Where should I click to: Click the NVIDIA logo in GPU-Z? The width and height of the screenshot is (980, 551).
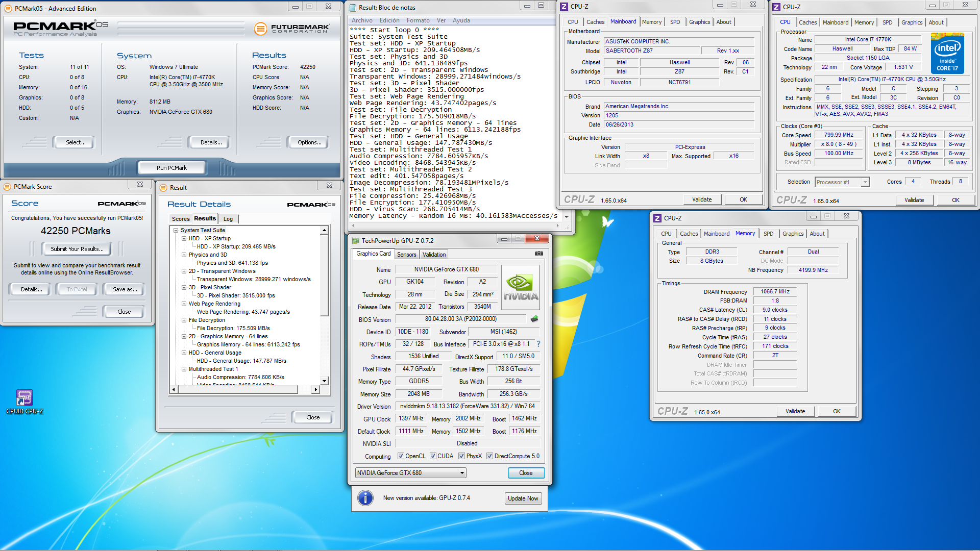pos(521,287)
